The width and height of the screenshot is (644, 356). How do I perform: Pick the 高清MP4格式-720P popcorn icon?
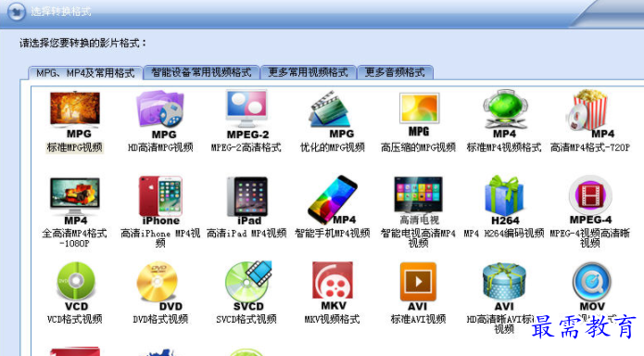coord(590,114)
